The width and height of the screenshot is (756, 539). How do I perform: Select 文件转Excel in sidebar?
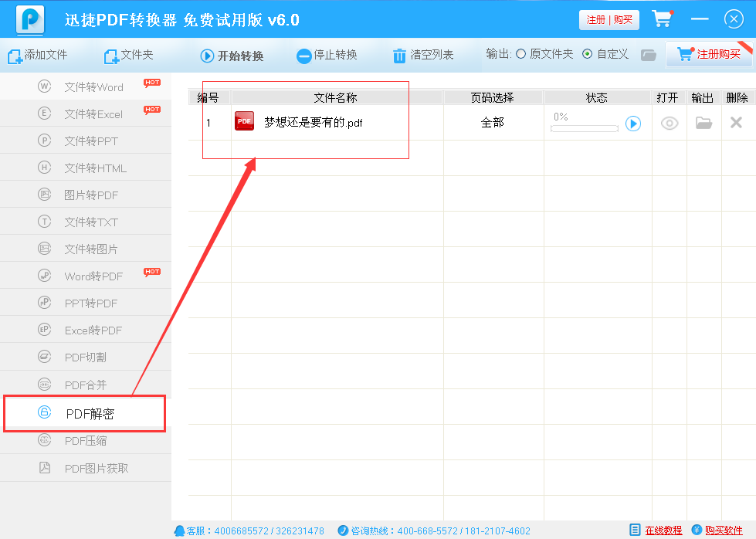click(86, 114)
